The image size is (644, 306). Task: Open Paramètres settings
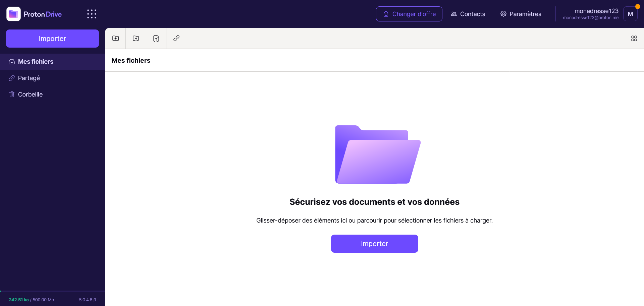[x=521, y=14]
